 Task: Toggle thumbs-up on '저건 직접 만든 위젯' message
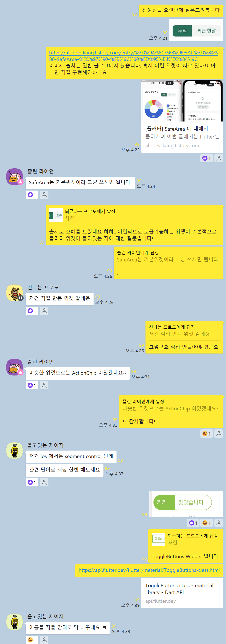(32, 311)
